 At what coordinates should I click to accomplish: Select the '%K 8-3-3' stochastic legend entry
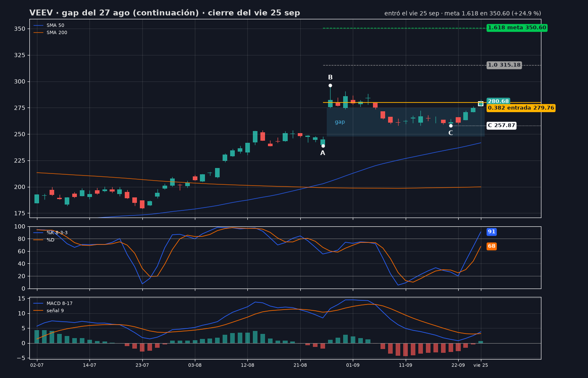tap(51, 233)
